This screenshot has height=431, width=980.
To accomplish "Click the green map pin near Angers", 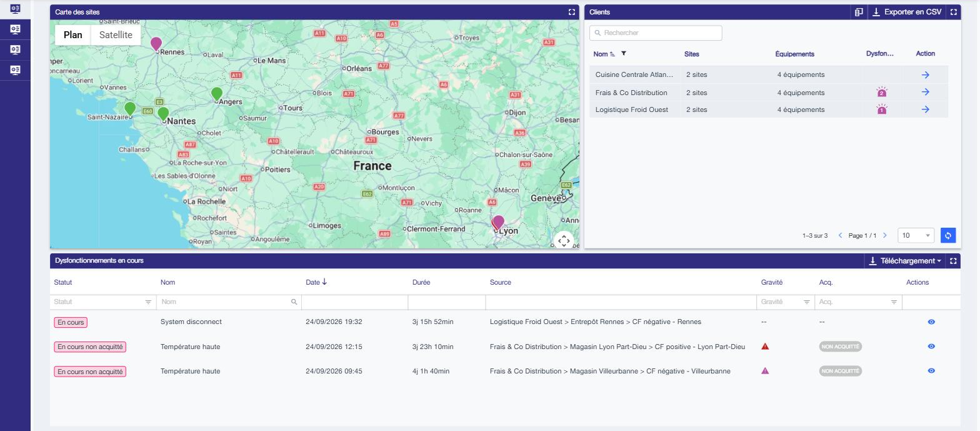I will [217, 94].
